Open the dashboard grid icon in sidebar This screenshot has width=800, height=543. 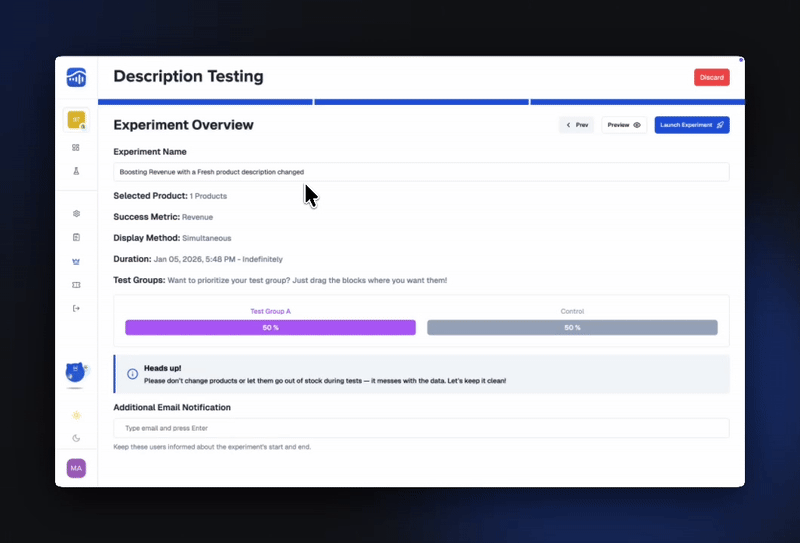pyautogui.click(x=76, y=147)
